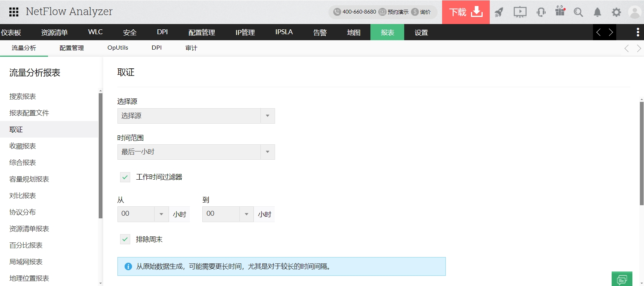Open the user profile avatar

tap(635, 12)
